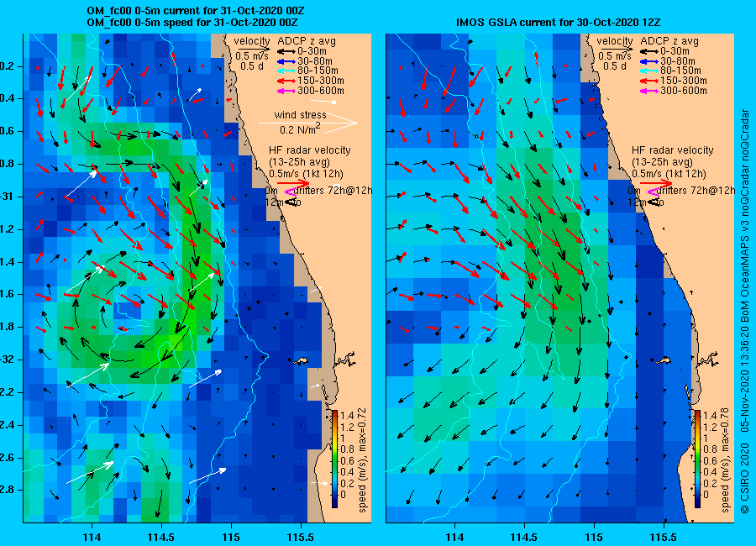Image resolution: width=756 pixels, height=546 pixels.
Task: Click 'speed (m/s), max=0.72' colorbar label
Action: [x=363, y=460]
